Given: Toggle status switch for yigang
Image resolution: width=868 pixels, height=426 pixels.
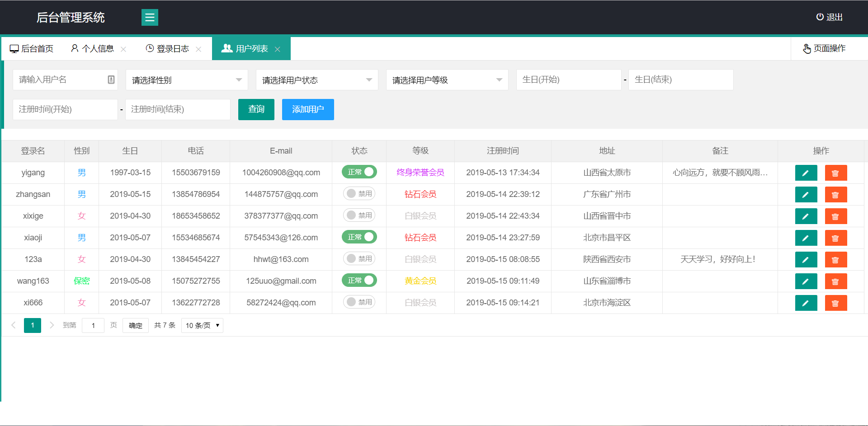Looking at the screenshot, I should pos(359,172).
